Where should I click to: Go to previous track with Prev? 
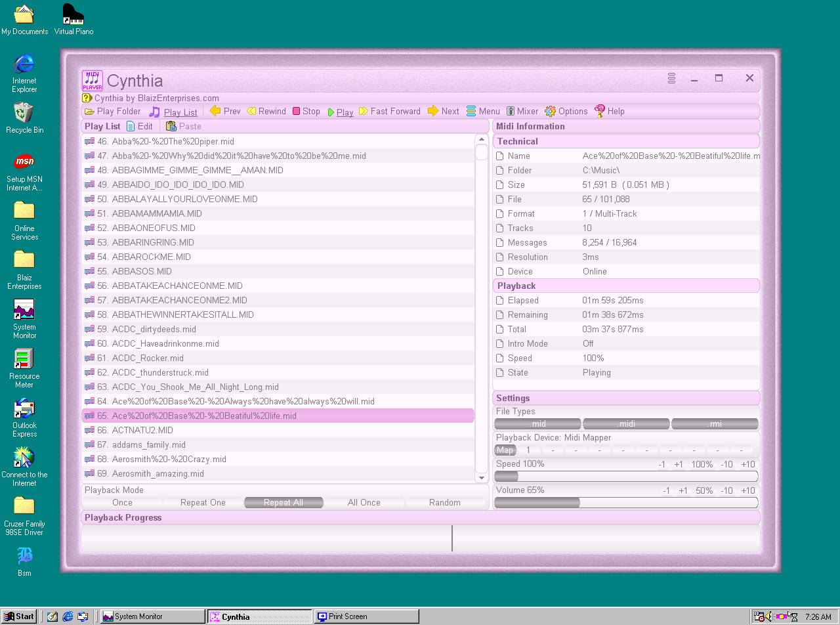click(x=225, y=112)
